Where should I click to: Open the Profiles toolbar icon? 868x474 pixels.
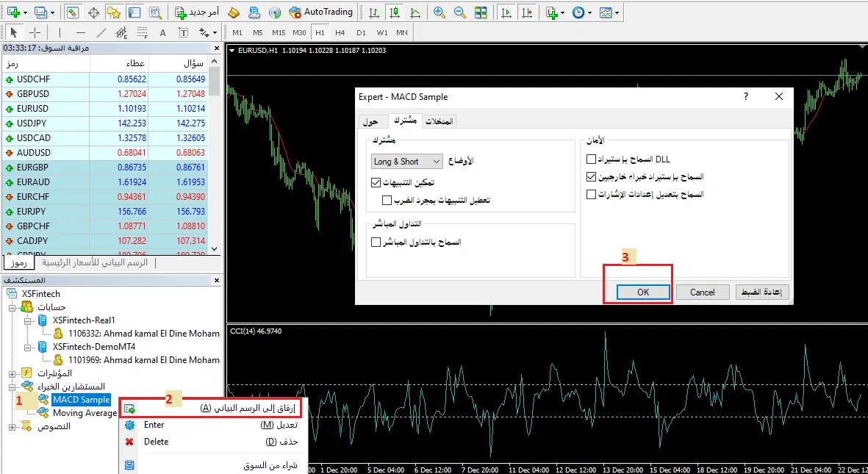(x=40, y=12)
